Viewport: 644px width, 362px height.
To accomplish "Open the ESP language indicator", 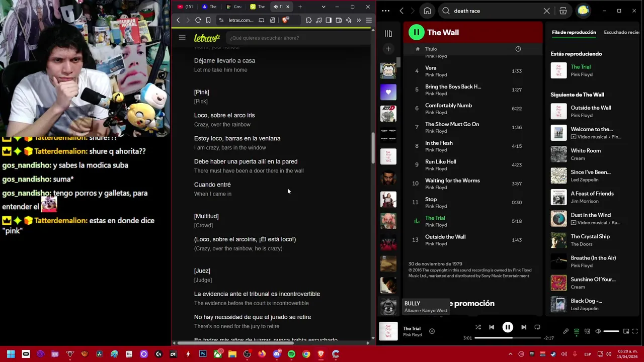I will 588,354.
